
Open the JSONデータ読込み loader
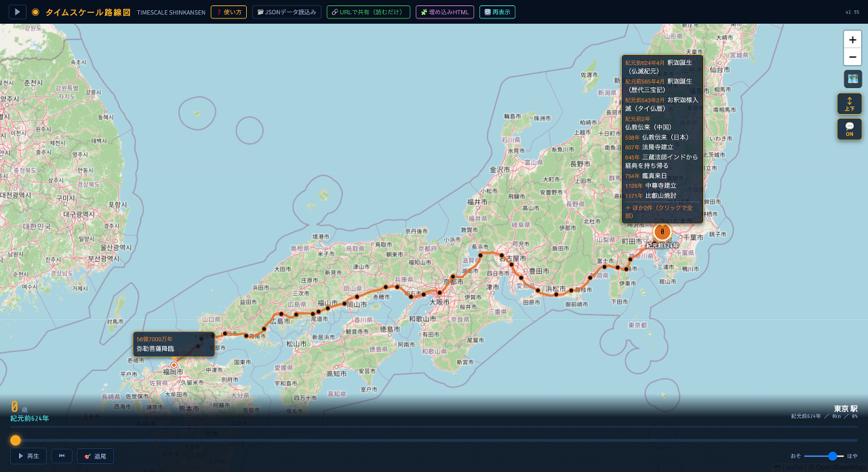287,12
